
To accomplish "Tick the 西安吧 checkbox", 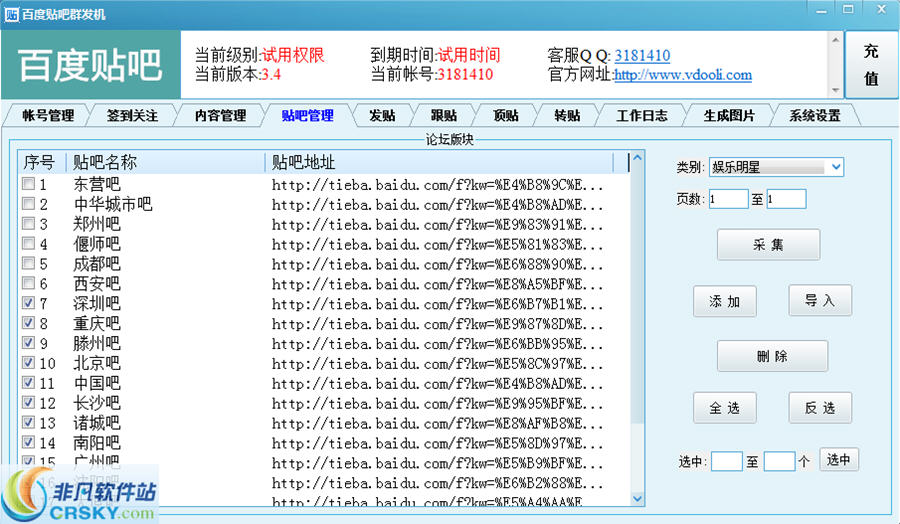I will point(28,283).
